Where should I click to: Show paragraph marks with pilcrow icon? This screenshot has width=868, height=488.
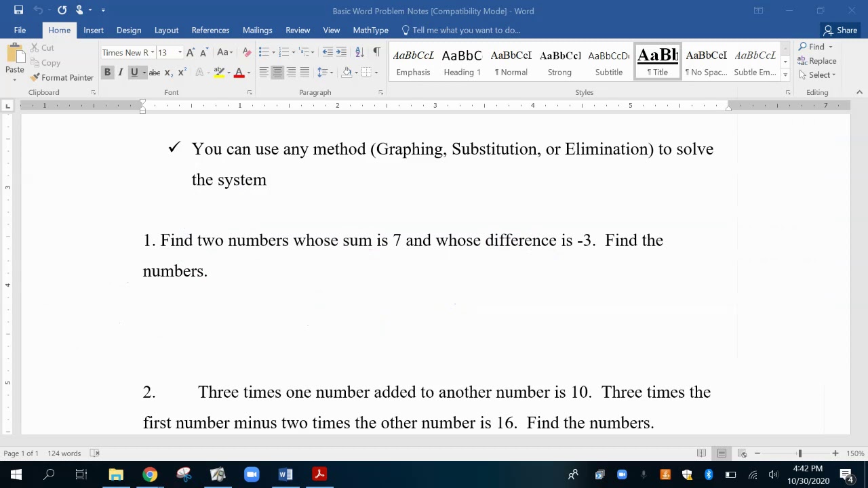[376, 52]
